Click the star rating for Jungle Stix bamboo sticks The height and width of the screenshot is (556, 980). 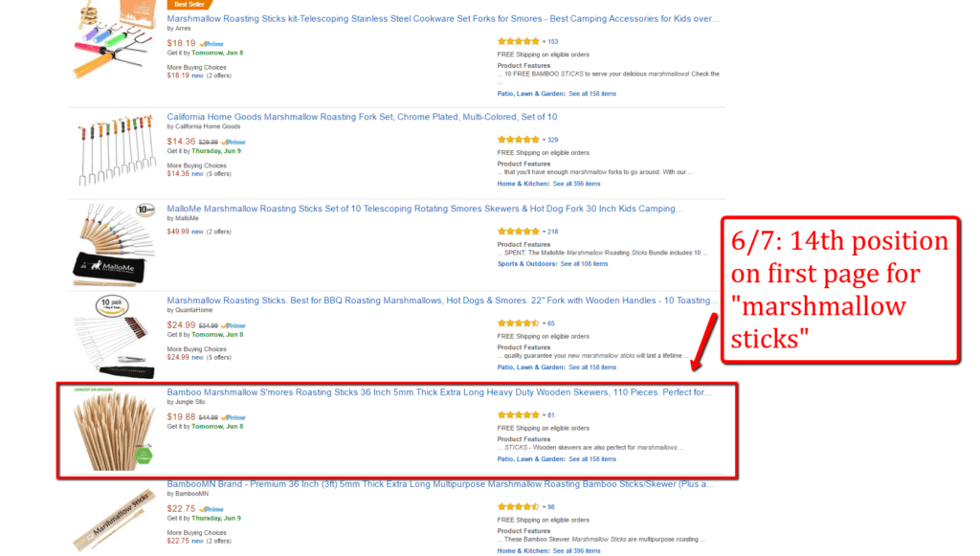click(518, 415)
